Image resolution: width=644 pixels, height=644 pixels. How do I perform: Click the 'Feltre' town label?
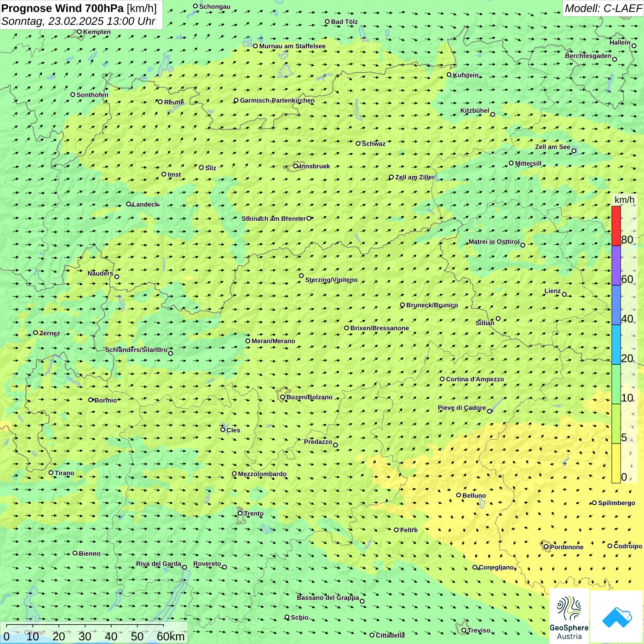point(408,530)
